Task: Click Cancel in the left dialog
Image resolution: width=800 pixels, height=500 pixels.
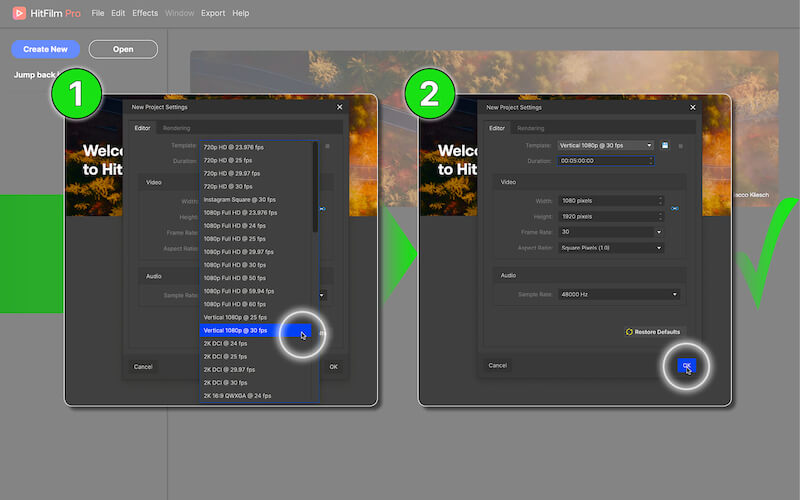Action: (143, 366)
